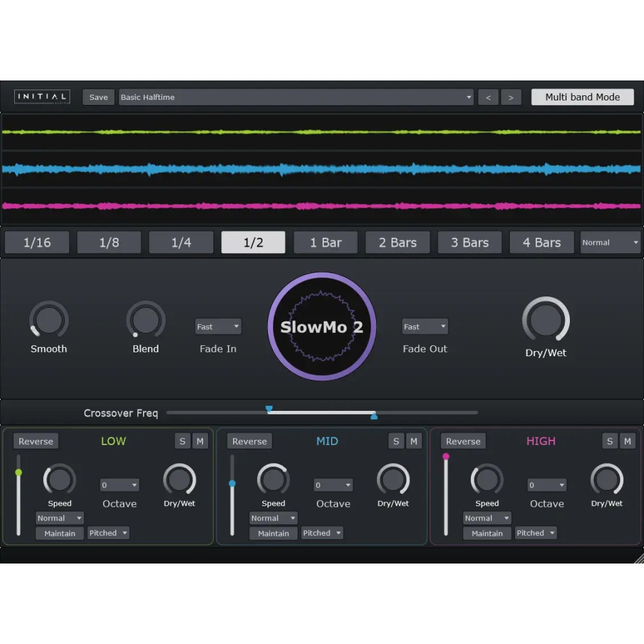Viewport: 644px width, 644px height.
Task: Click the HIGH band Speed knob
Action: [x=487, y=480]
